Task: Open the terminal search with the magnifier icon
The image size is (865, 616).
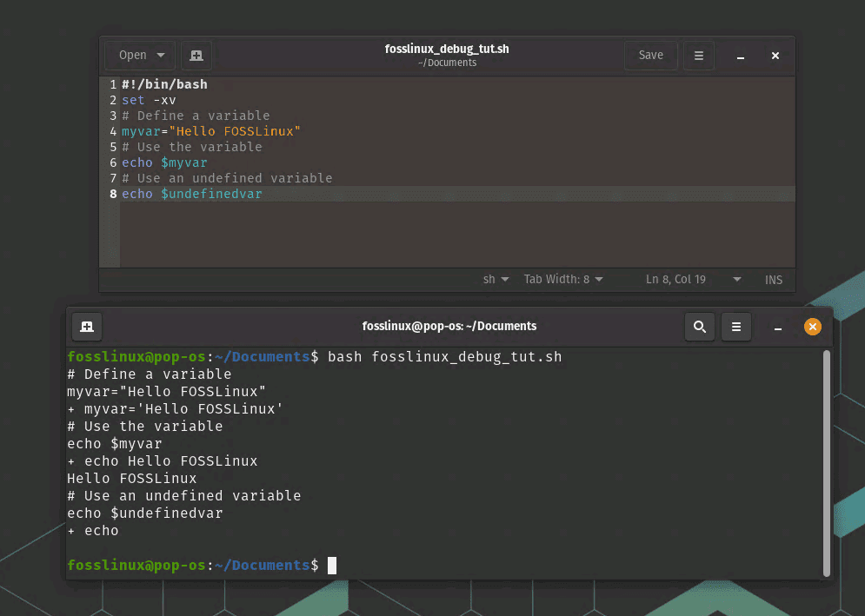Action: pyautogui.click(x=700, y=327)
